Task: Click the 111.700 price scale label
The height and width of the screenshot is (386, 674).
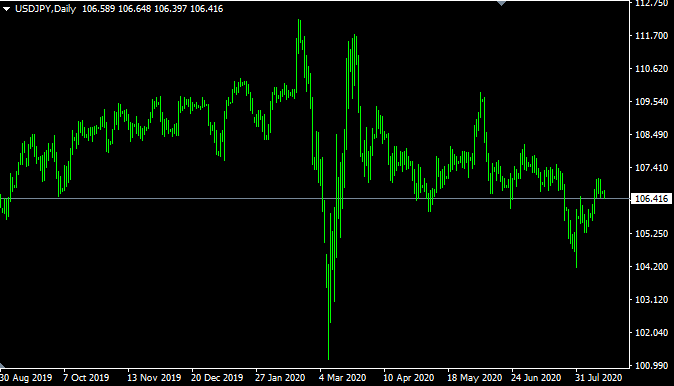Action: pyautogui.click(x=652, y=36)
